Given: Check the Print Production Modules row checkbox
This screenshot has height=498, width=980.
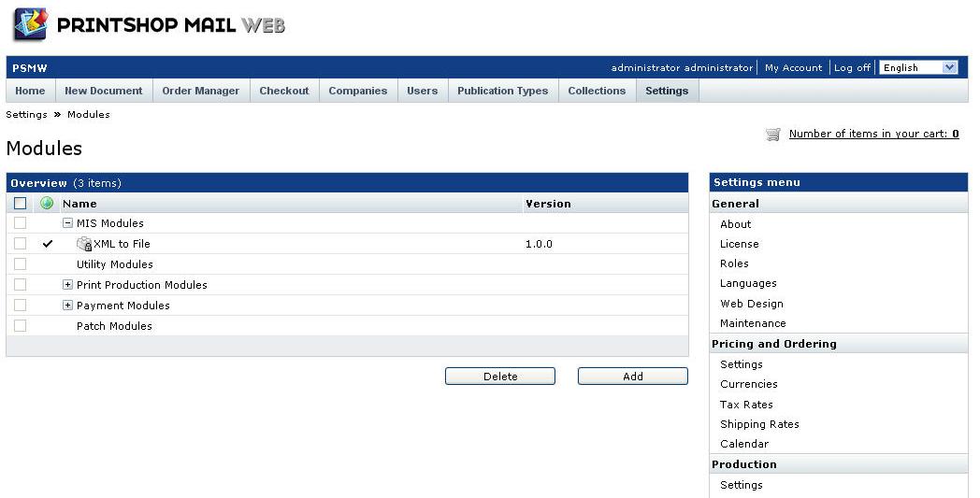Looking at the screenshot, I should (x=20, y=285).
